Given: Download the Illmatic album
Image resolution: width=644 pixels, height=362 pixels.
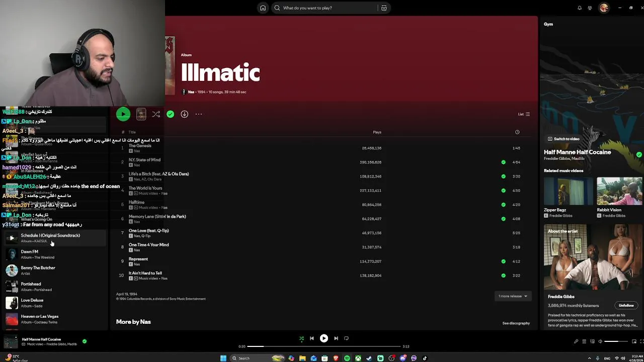Looking at the screenshot, I should click(x=185, y=114).
